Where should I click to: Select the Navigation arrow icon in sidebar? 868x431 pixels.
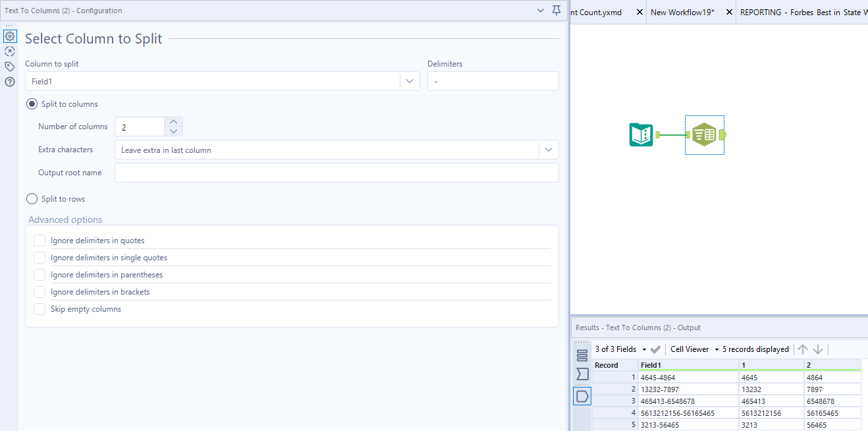point(9,51)
